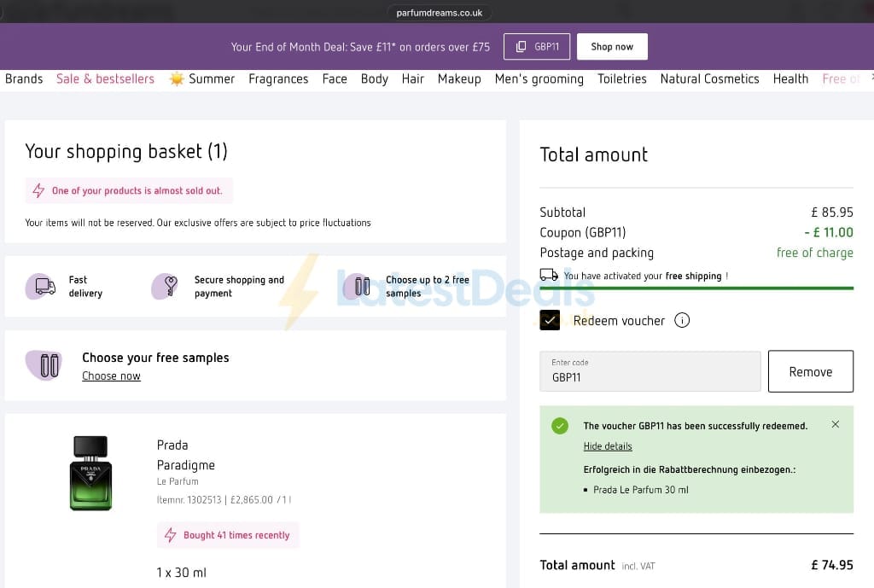Click the coupon discount - £ 11.00

[x=828, y=232]
